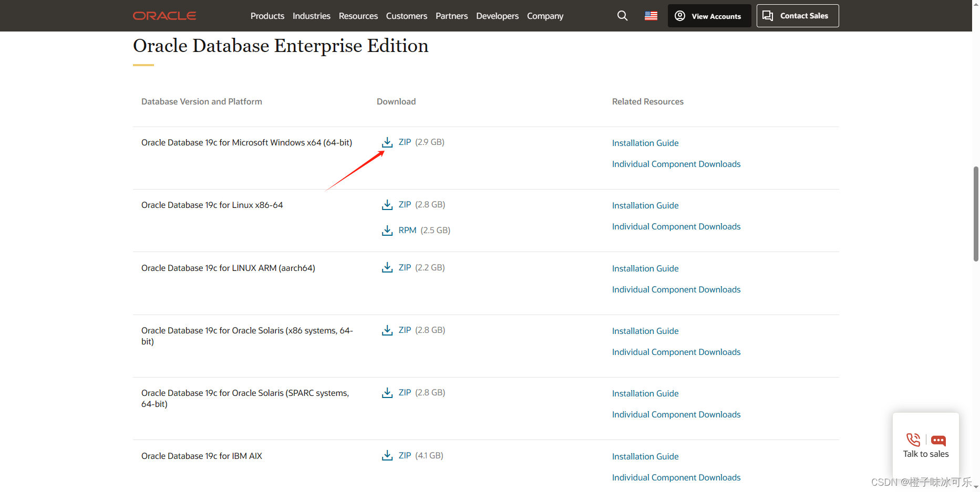The width and height of the screenshot is (980, 492).
Task: Click the page vertical scrollbar thumb
Action: pyautogui.click(x=976, y=214)
